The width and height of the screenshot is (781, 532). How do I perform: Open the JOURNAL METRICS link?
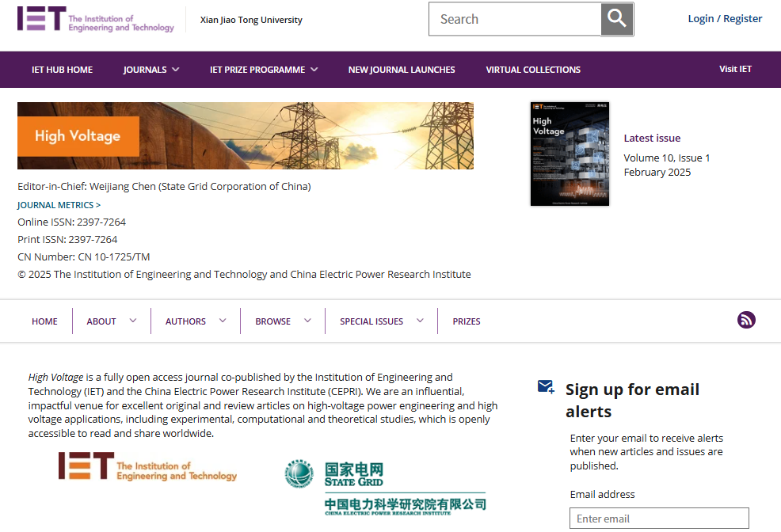tap(59, 205)
